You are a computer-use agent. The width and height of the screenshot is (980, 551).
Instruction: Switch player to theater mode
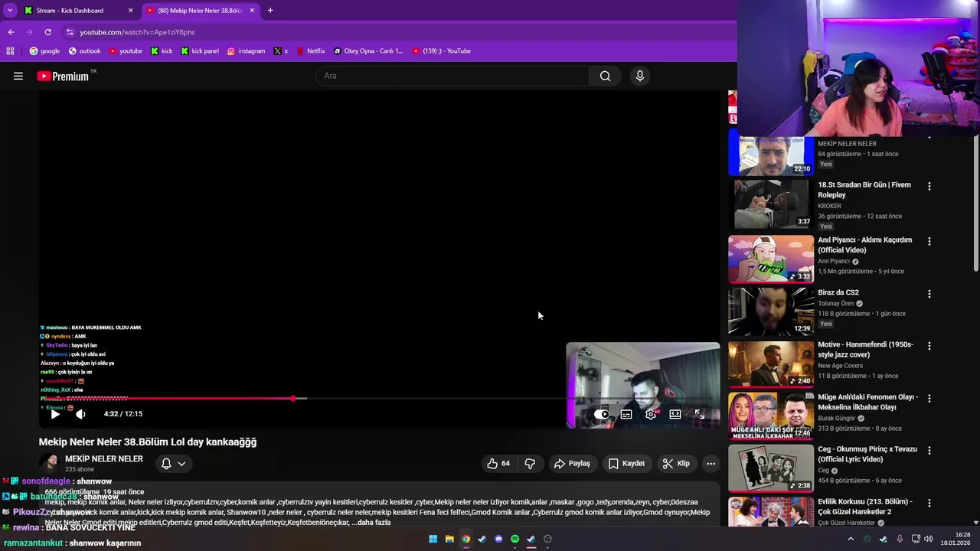point(675,414)
